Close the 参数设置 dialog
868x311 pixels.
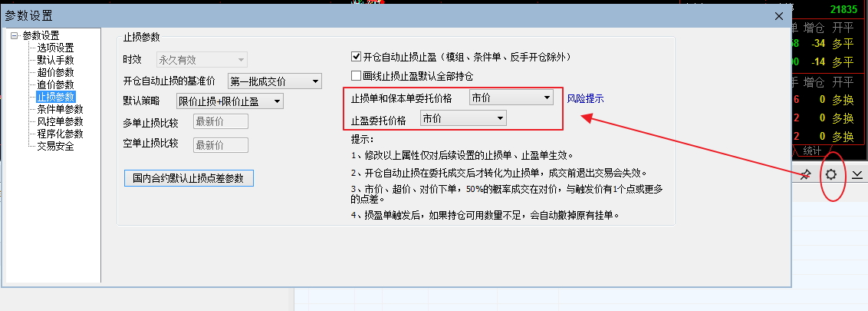(780, 16)
